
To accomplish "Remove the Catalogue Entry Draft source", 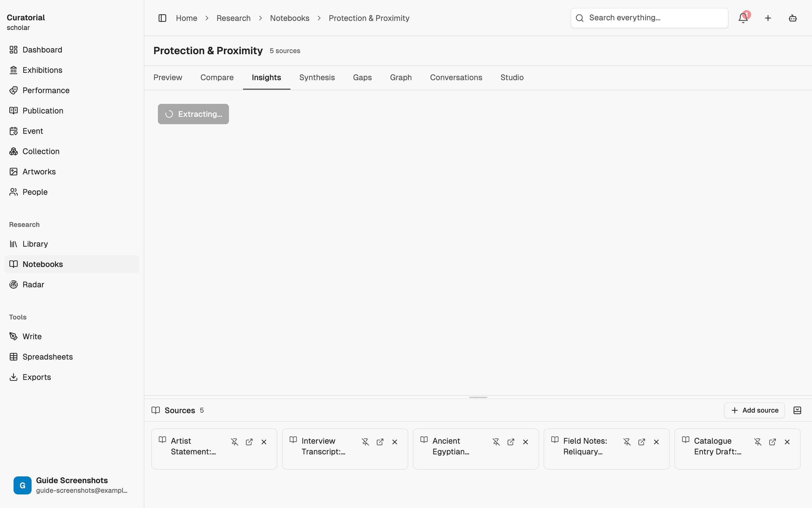I will pos(787,442).
